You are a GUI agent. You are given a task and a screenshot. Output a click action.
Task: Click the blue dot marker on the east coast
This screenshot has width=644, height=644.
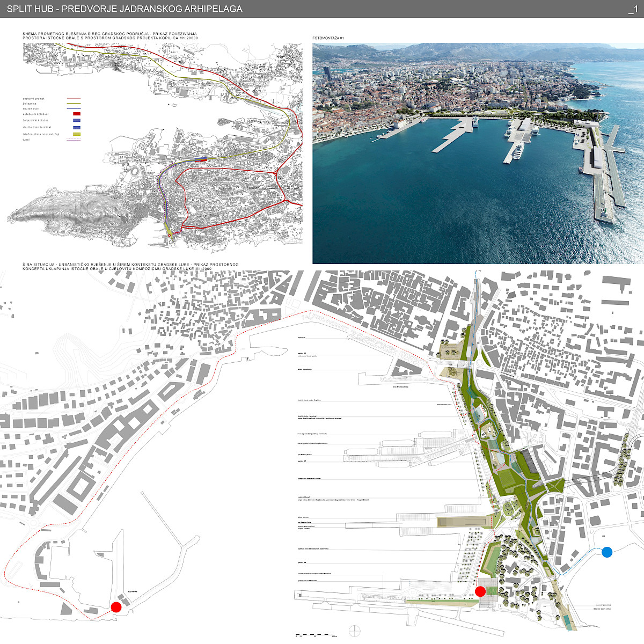[x=607, y=552]
